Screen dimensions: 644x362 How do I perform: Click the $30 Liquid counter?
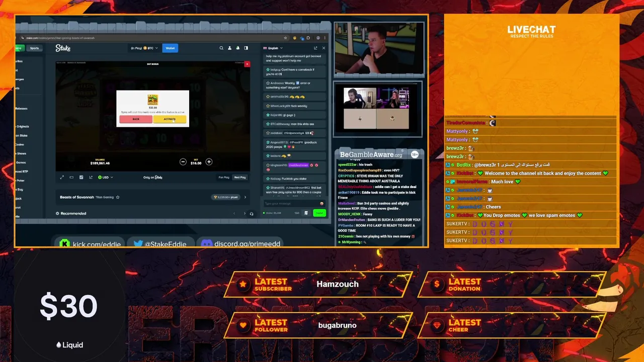[x=69, y=307]
